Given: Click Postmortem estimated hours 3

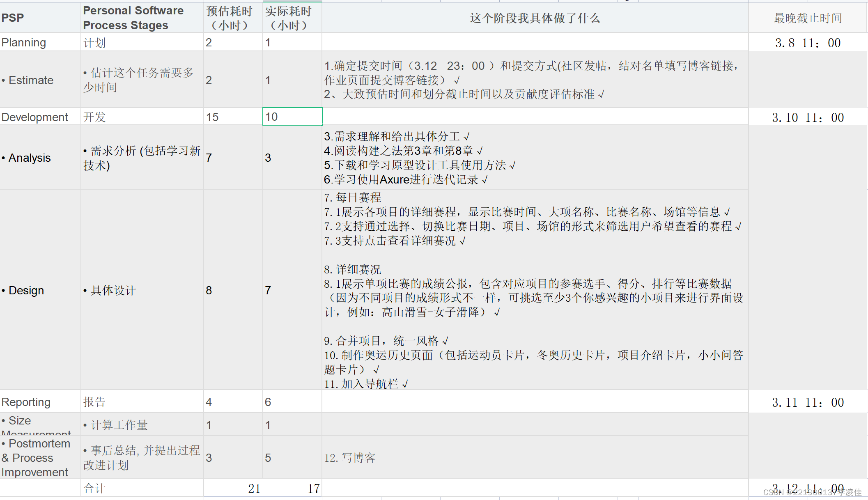Looking at the screenshot, I should (x=233, y=457).
